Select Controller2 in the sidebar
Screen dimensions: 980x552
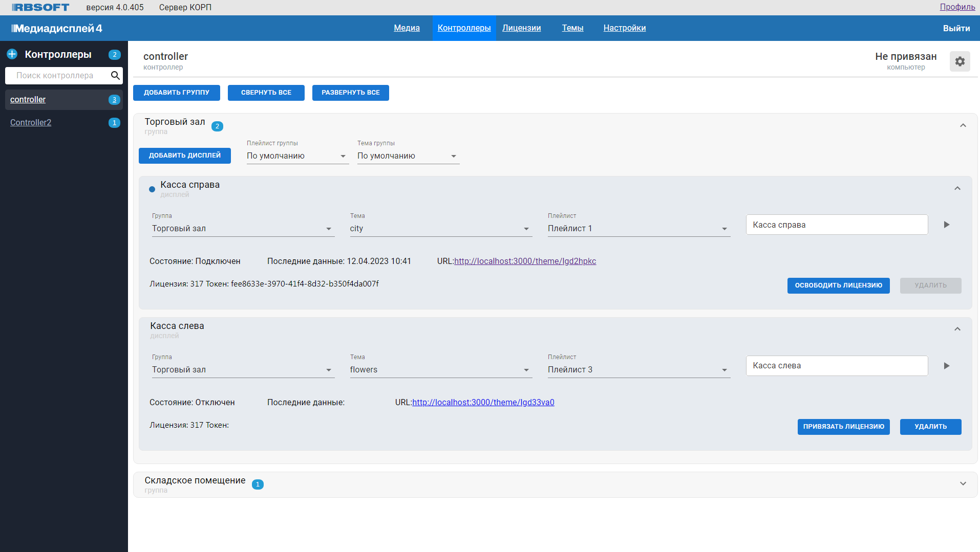coord(31,123)
